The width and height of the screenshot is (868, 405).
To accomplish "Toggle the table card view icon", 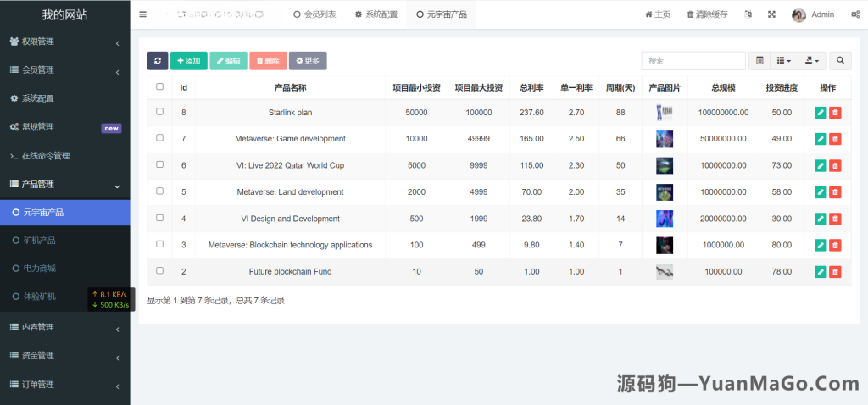I will [x=759, y=61].
